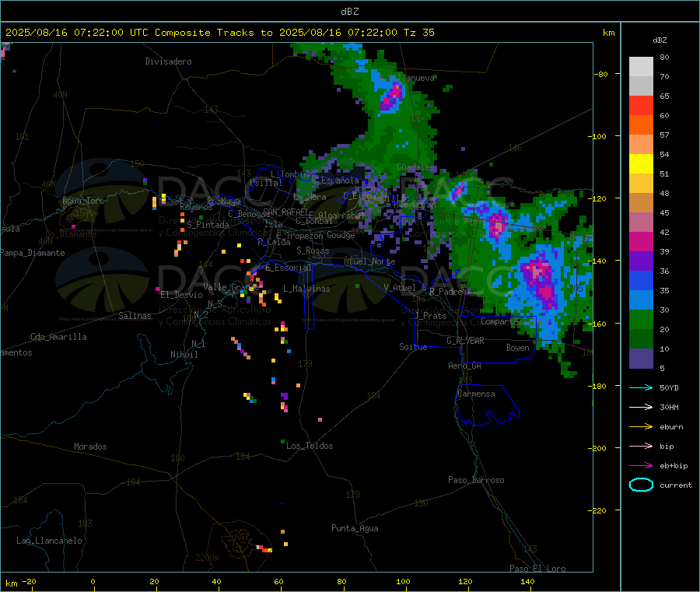Click the 'Paso_Barroso' map label
This screenshot has height=592, width=700.
click(x=476, y=480)
